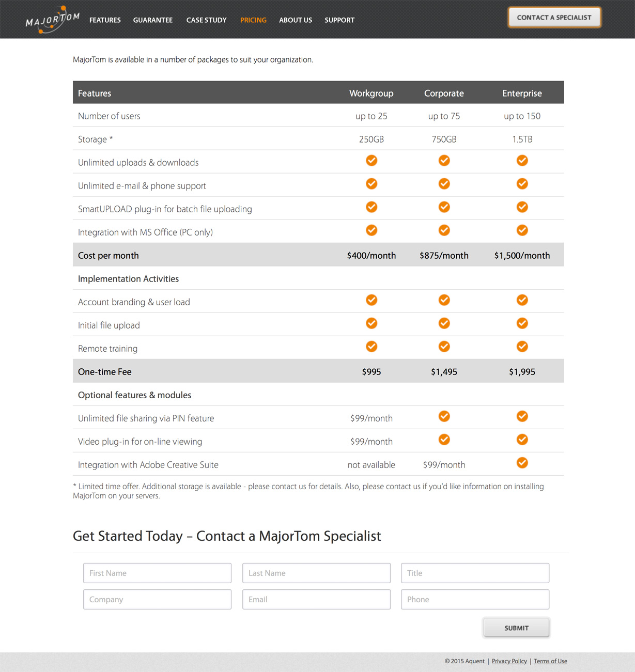Submit the contact form
Image resolution: width=635 pixels, height=672 pixels.
516,628
